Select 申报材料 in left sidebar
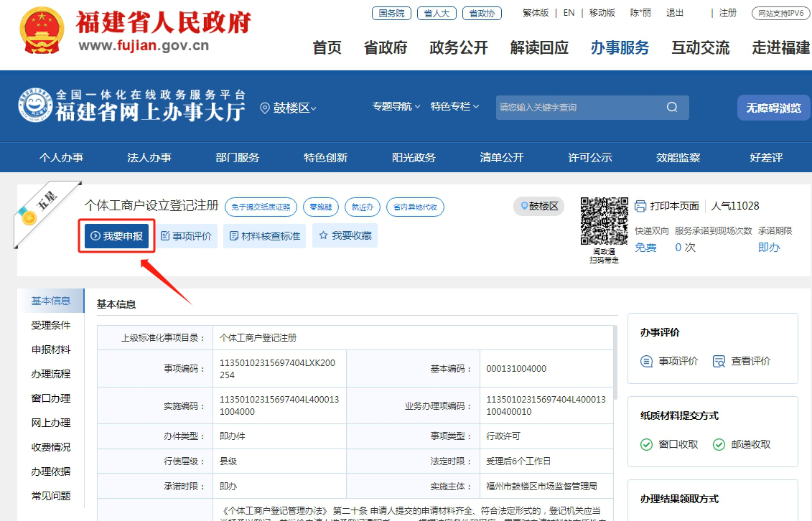 tap(51, 349)
